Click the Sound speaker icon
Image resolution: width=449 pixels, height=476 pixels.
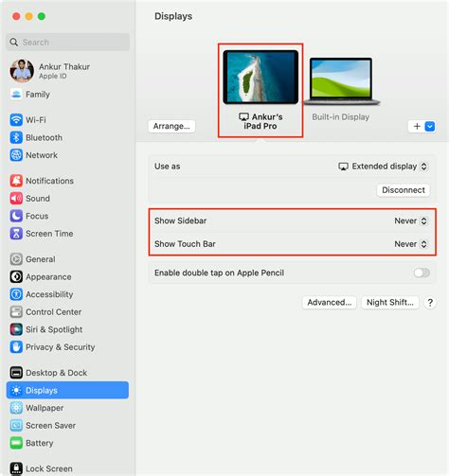coord(16,199)
